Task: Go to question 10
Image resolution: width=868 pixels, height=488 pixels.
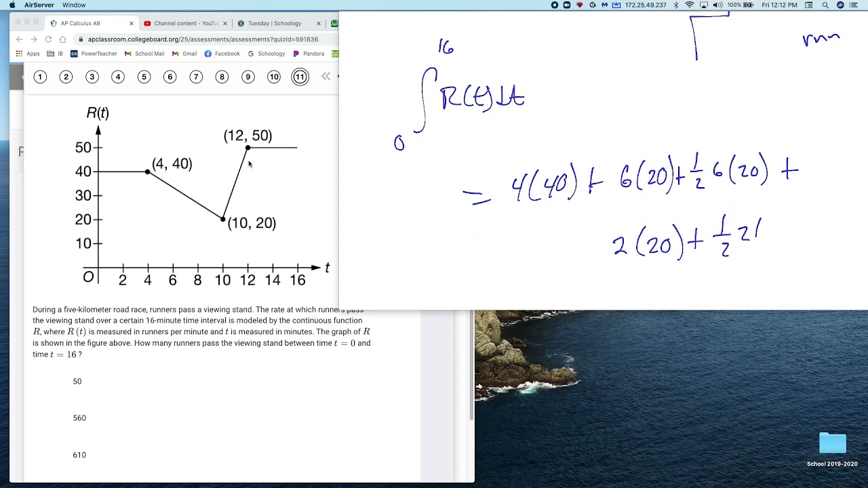Action: click(274, 77)
